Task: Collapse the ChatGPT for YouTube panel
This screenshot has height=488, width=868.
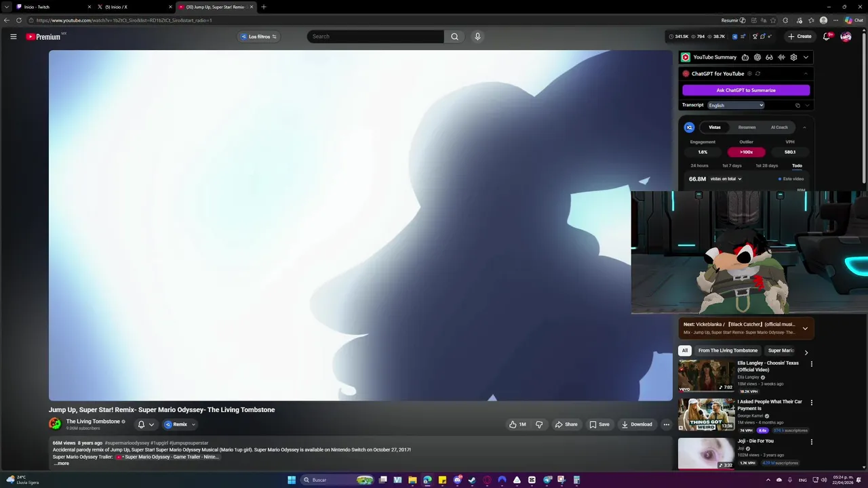Action: pos(806,74)
